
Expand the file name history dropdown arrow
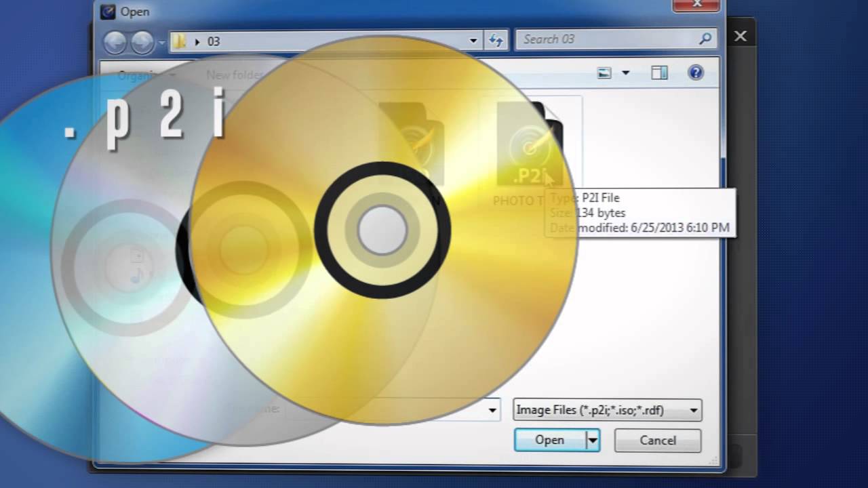tap(493, 410)
